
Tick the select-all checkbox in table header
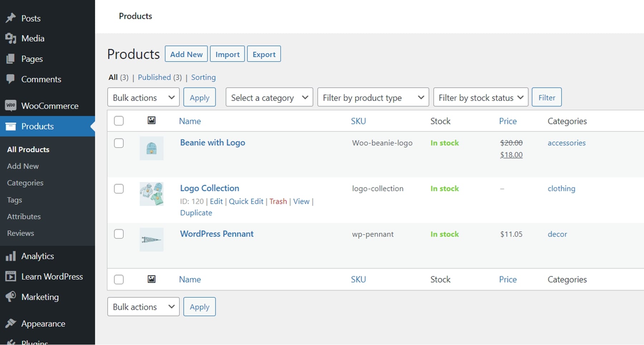119,121
